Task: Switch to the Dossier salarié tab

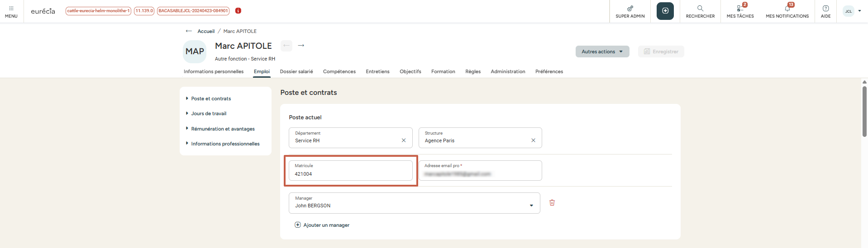Action: [x=296, y=72]
